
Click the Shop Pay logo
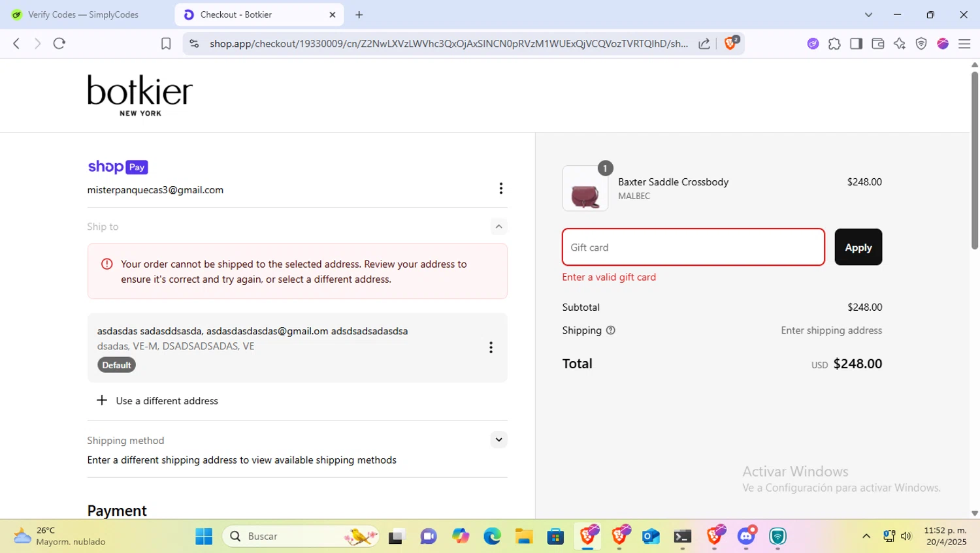click(118, 167)
